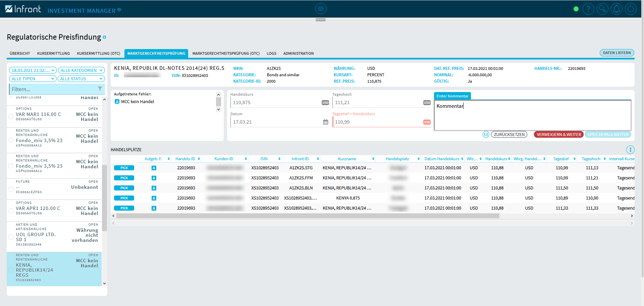The image size is (644, 306).
Task: Click DATEN LIEFERN button
Action: (x=616, y=53)
